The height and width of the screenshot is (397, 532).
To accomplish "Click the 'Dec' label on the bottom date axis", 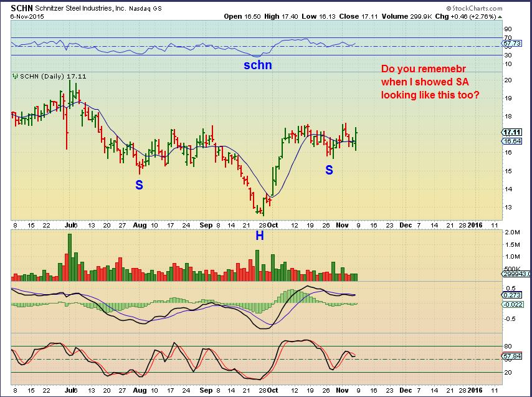I will [x=406, y=390].
